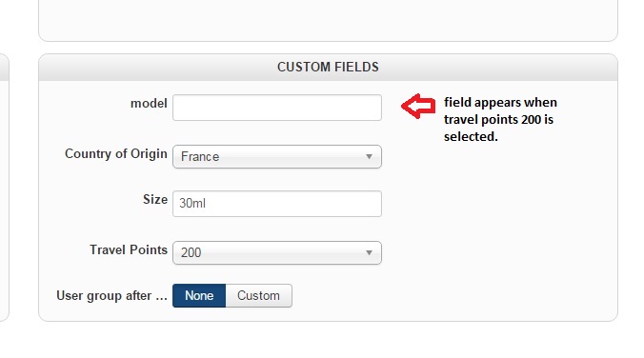Click the France dropdown arrow

pyautogui.click(x=369, y=156)
